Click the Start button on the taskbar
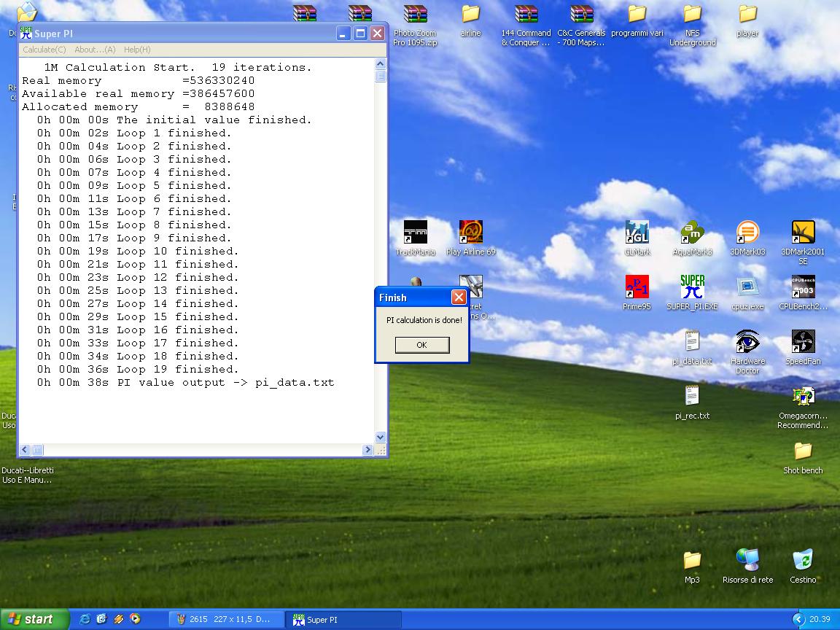 34,619
